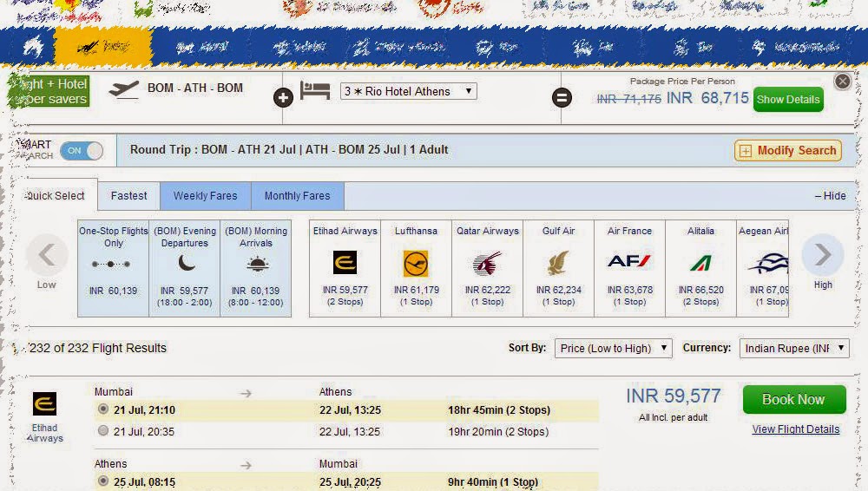868x491 pixels.
Task: Select the Aegean Airlines logo
Action: pyautogui.click(x=768, y=263)
